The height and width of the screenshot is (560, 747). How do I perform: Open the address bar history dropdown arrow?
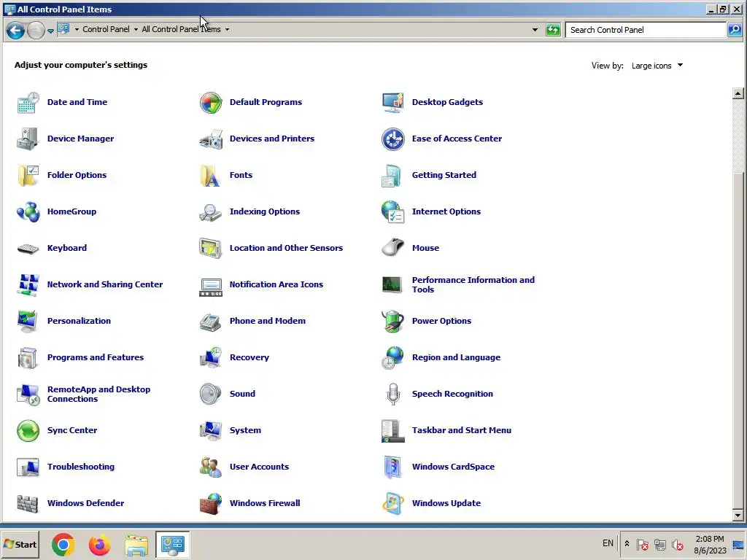pyautogui.click(x=535, y=30)
